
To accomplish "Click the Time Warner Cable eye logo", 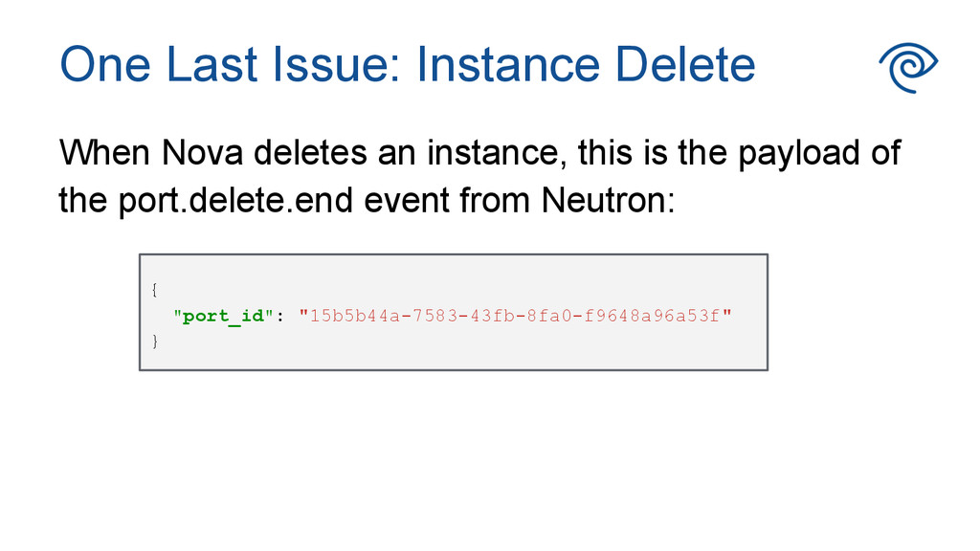I will (907, 67).
